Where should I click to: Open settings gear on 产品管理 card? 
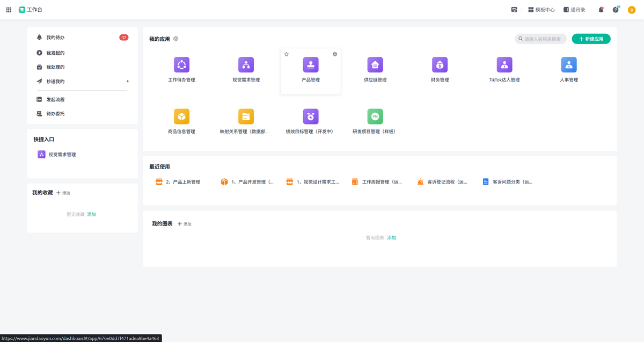coord(335,54)
